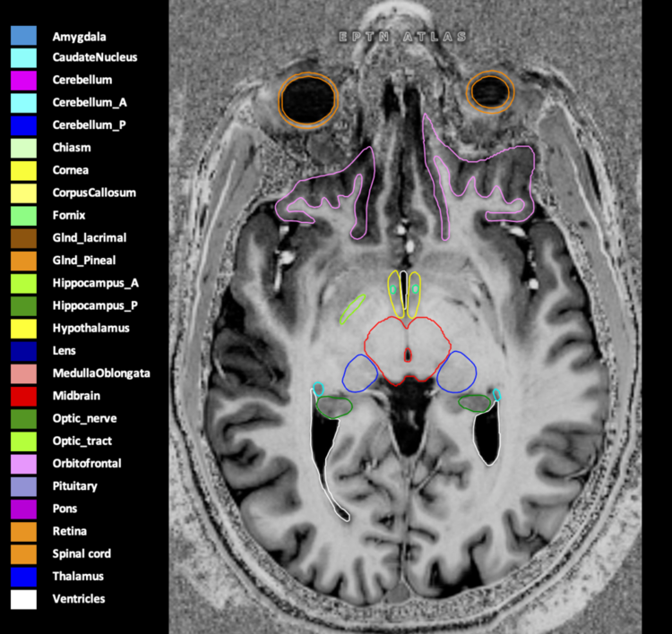This screenshot has height=634, width=672.
Task: Select the Glnd_lacrimal label
Action: (x=89, y=238)
